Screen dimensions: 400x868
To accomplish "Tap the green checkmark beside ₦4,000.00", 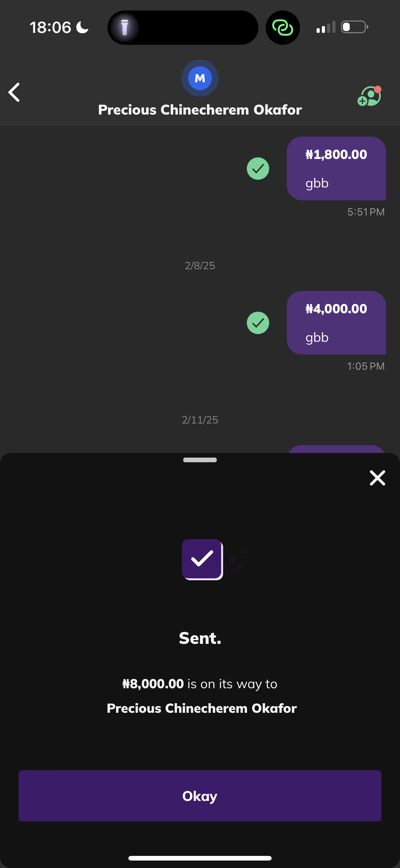I will [x=258, y=323].
